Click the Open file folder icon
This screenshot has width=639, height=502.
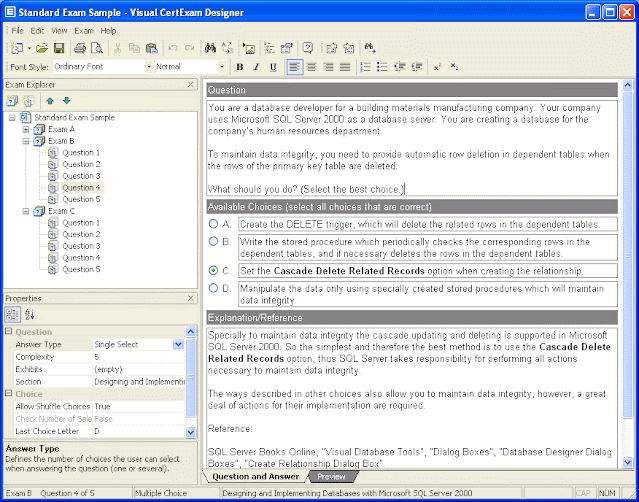point(42,48)
